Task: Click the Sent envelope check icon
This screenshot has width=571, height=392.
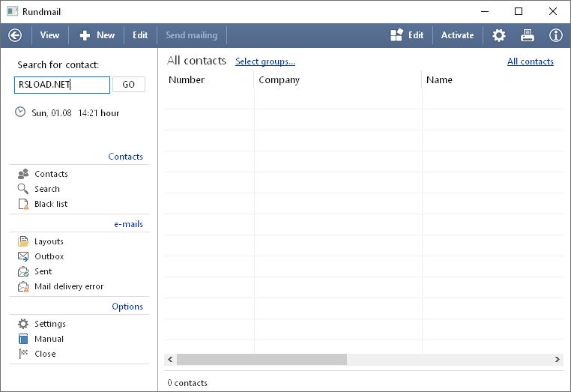Action: coord(23,272)
